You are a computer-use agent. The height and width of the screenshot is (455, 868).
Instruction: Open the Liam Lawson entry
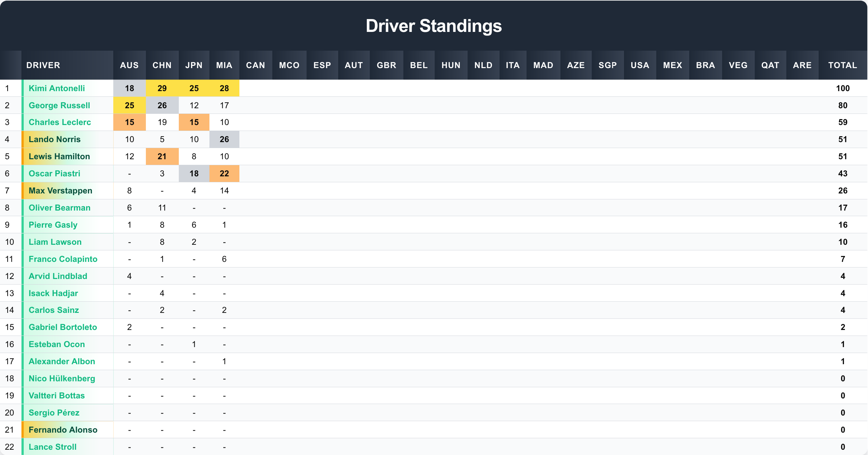pos(55,242)
